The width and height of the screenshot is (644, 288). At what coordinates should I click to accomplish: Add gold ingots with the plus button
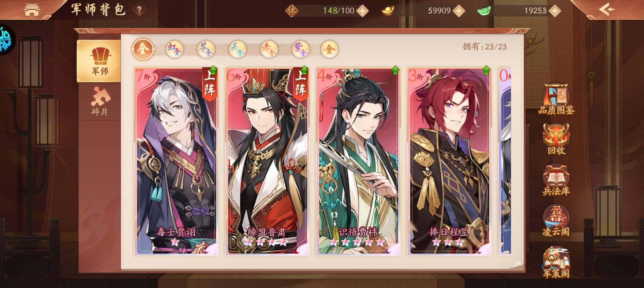tap(459, 11)
